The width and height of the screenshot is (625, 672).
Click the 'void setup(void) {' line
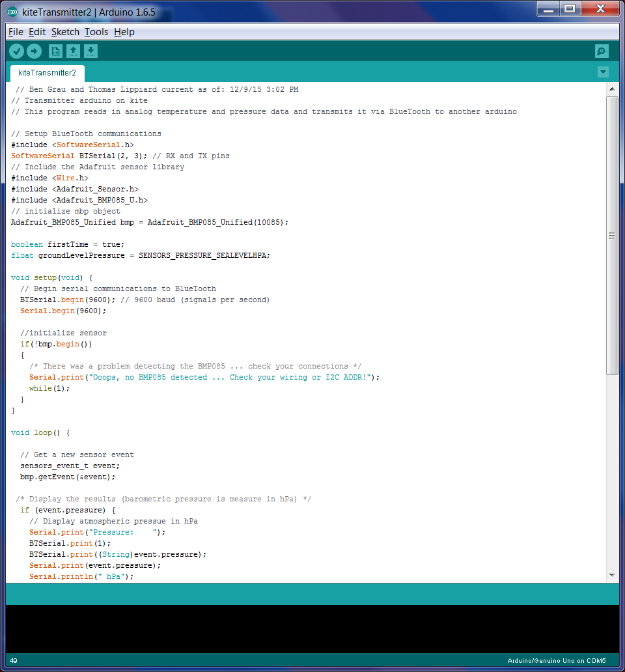[52, 277]
